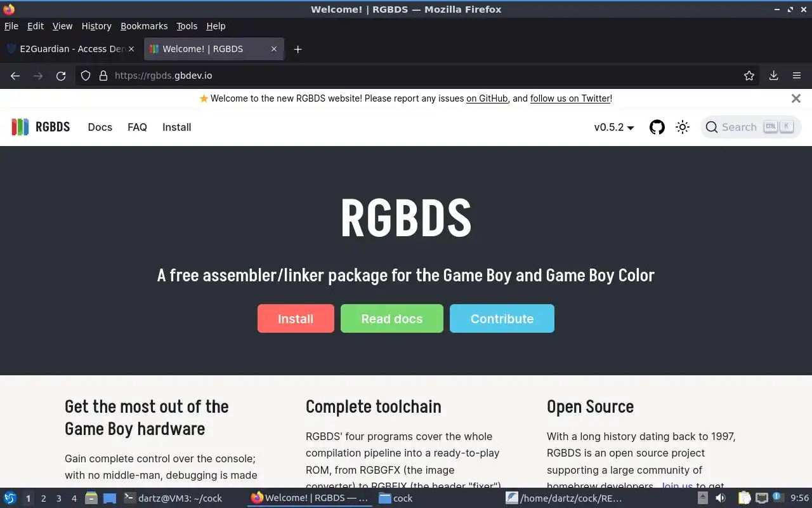Screen dimensions: 812x508
Task: Open the FAQ navbar link
Action: tap(137, 127)
